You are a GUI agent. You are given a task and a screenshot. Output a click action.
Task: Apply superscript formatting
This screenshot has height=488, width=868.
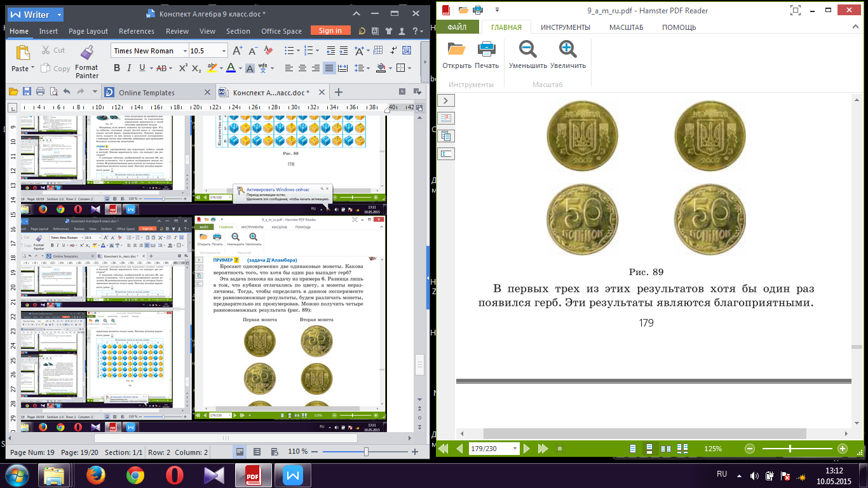click(183, 69)
